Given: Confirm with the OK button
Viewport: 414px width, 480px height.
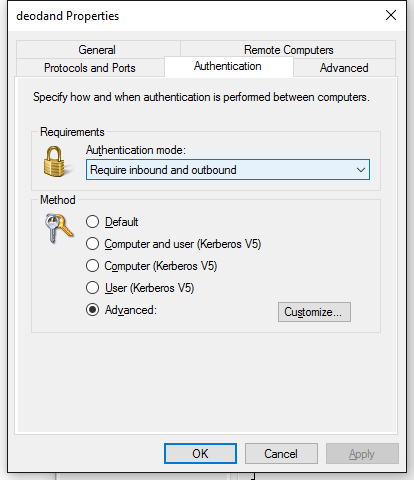Looking at the screenshot, I should 200,454.
